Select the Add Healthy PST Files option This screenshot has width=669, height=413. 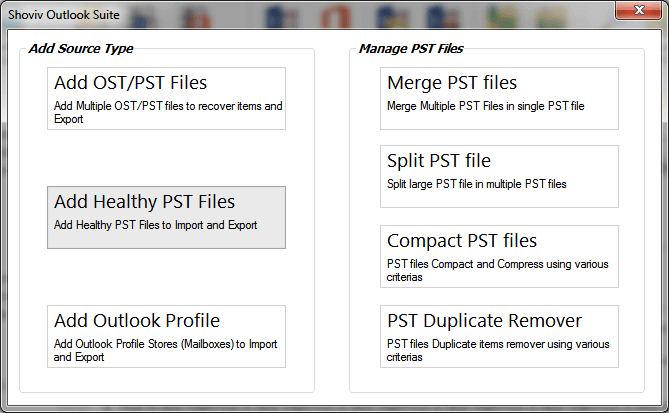tap(166, 217)
